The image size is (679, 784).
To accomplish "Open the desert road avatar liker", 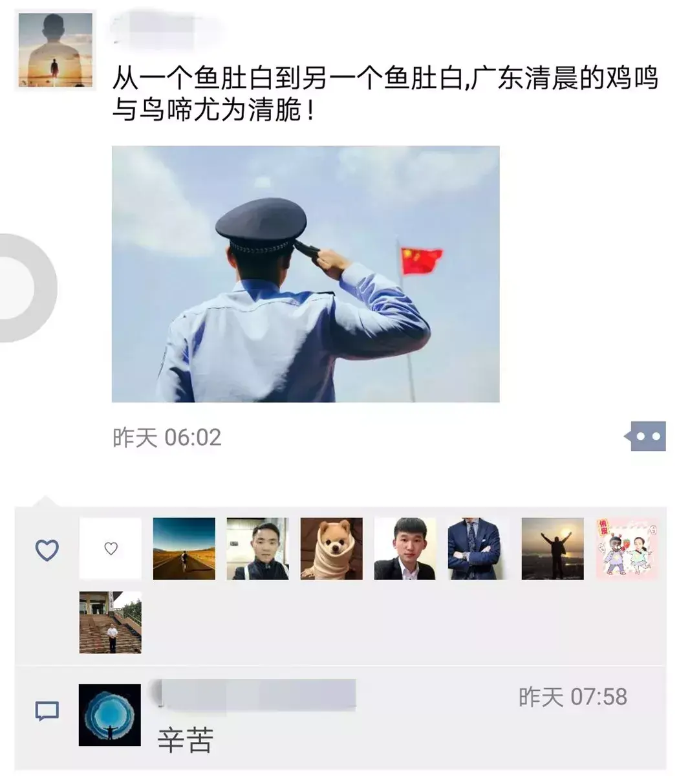I will coord(184,549).
